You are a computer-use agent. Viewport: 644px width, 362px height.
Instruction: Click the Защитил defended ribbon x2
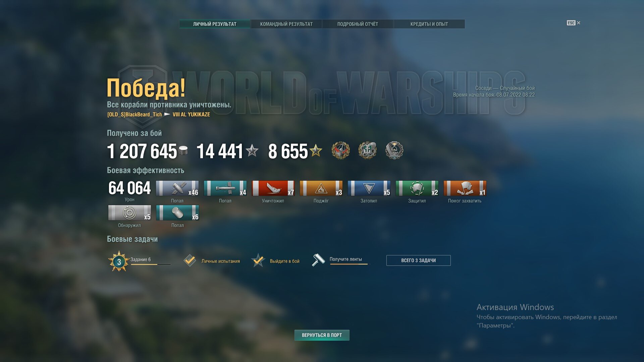coord(417,188)
